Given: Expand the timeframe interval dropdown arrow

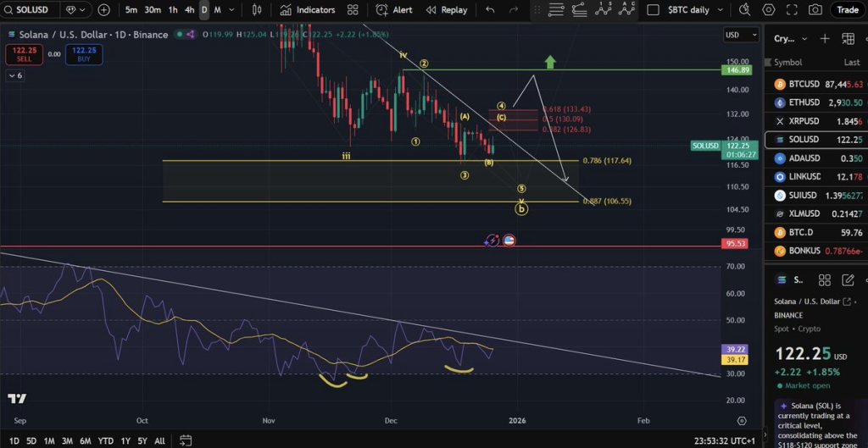Looking at the screenshot, I should [x=231, y=10].
